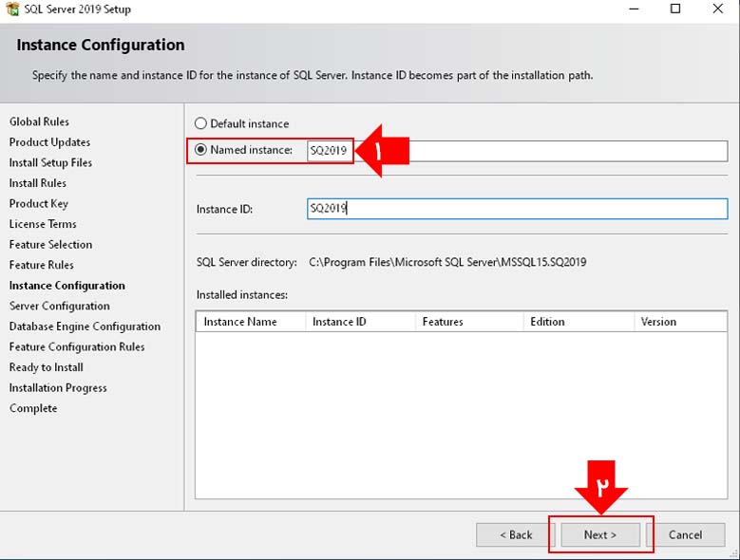740x560 pixels.
Task: Click the SQL Server Setup title icon
Action: (x=11, y=9)
